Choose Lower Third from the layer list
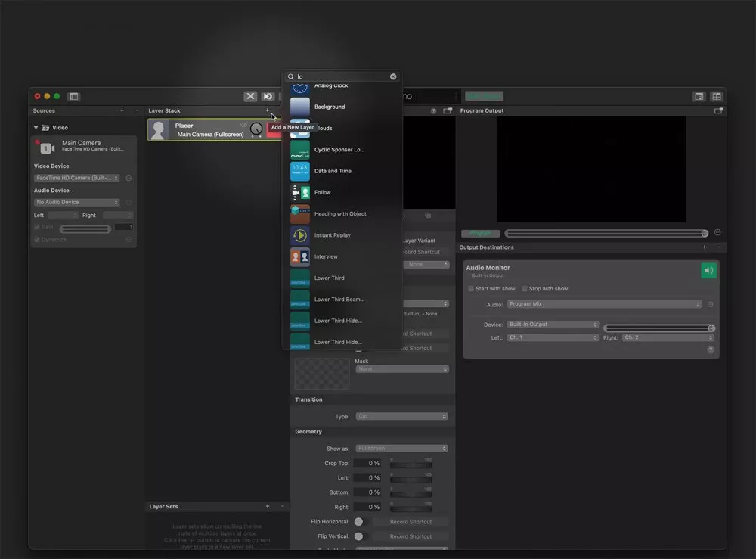This screenshot has height=559, width=756. tap(342, 278)
